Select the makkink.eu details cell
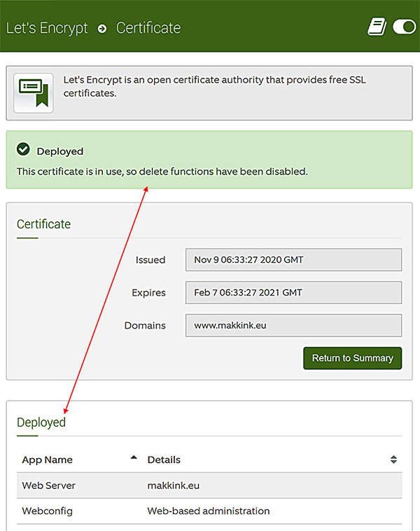This screenshot has height=531, width=420. pyautogui.click(x=174, y=485)
